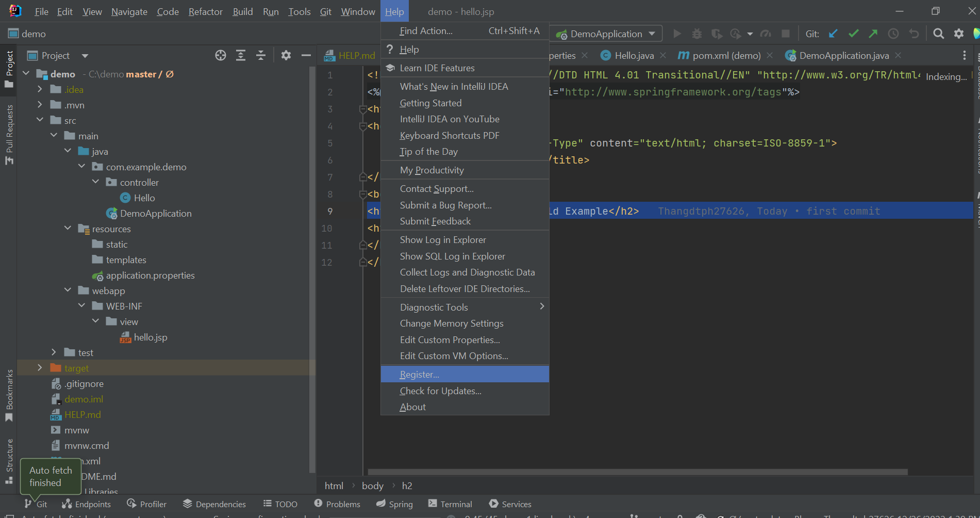
Task: Click the Git Commit green checkmark
Action: pyautogui.click(x=853, y=34)
